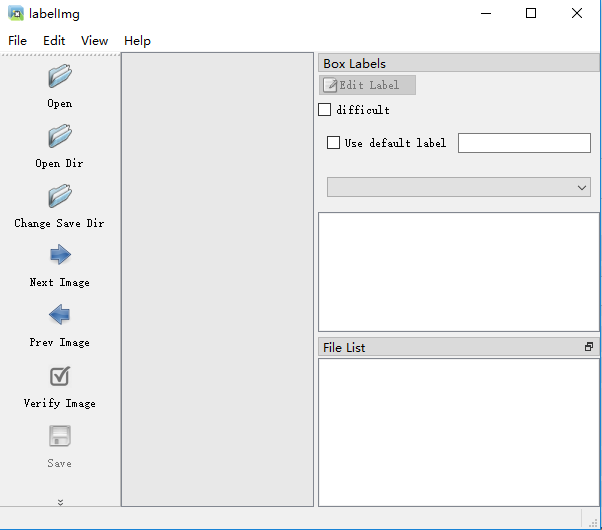Maximize the labelImg window
This screenshot has height=530, width=602.
click(531, 13)
